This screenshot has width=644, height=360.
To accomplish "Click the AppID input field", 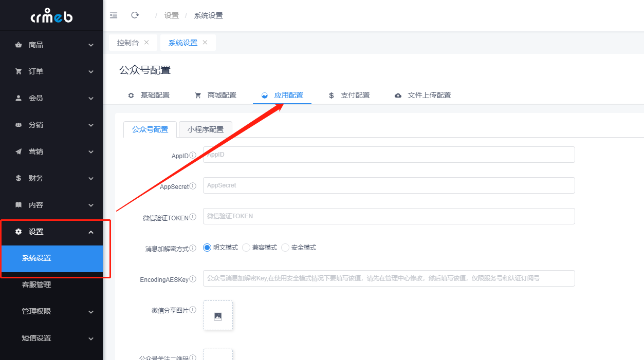I will 389,155.
